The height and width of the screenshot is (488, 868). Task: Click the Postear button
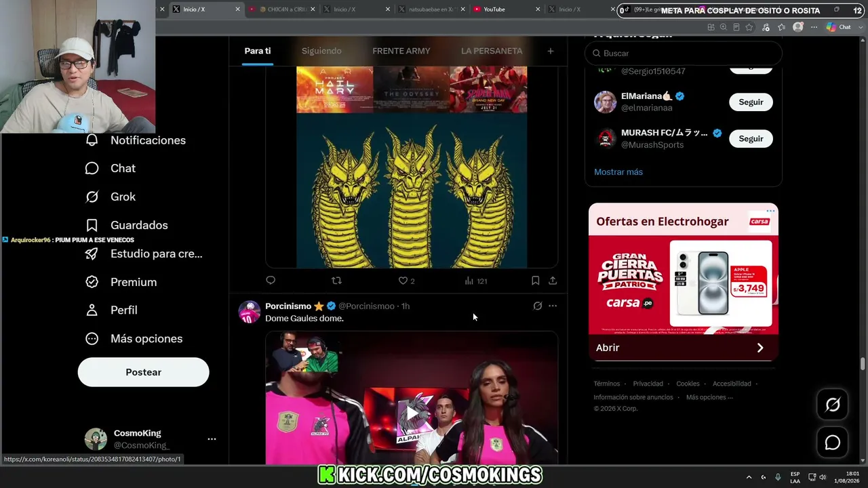coord(143,372)
